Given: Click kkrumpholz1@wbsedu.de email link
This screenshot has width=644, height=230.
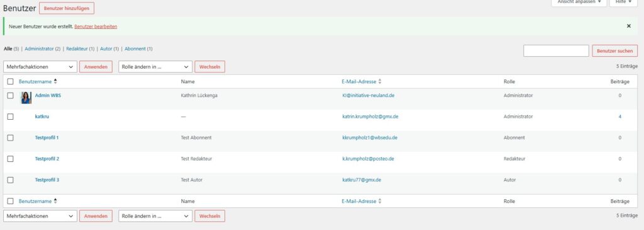Looking at the screenshot, I should tap(370, 137).
